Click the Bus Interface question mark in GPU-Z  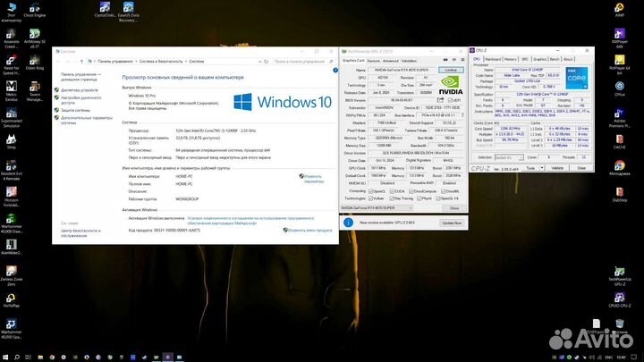462,115
